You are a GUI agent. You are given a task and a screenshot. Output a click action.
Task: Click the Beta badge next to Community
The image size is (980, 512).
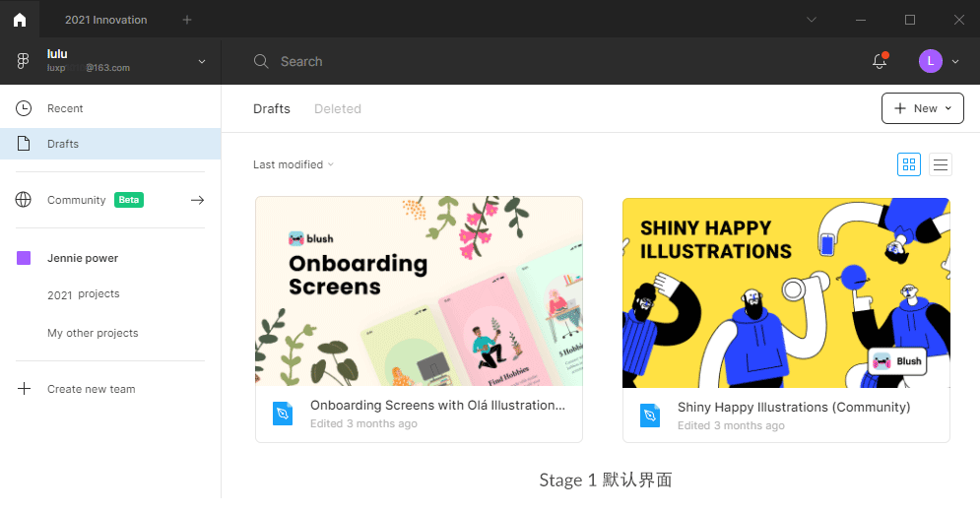pos(129,200)
